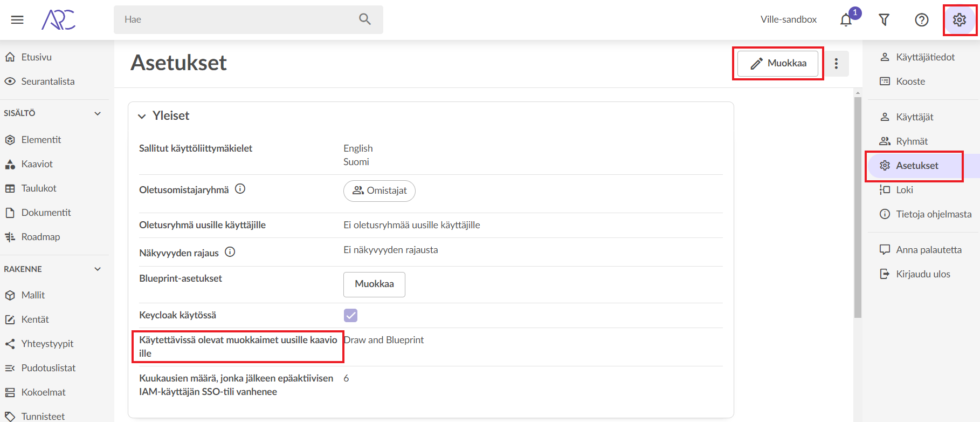The height and width of the screenshot is (422, 980).
Task: Click Anna palautetta
Action: [922, 250]
